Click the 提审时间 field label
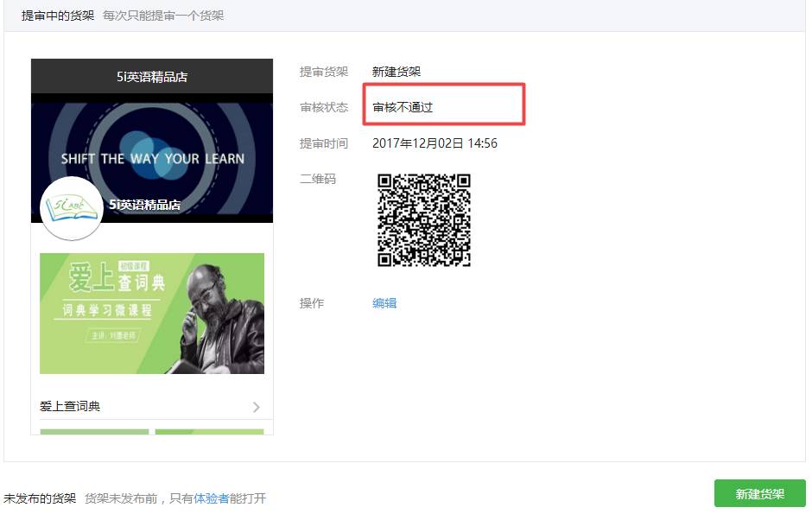 [324, 143]
